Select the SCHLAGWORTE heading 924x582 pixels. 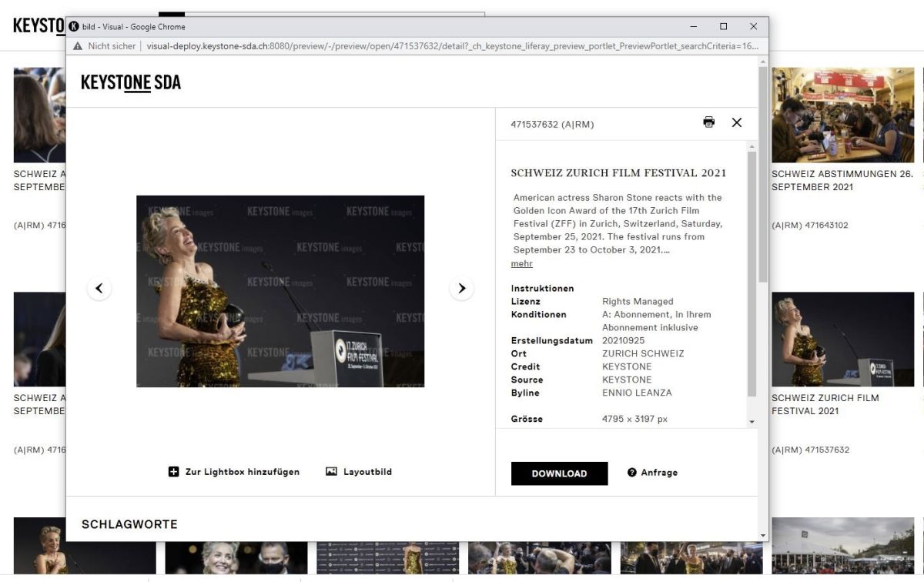[129, 524]
